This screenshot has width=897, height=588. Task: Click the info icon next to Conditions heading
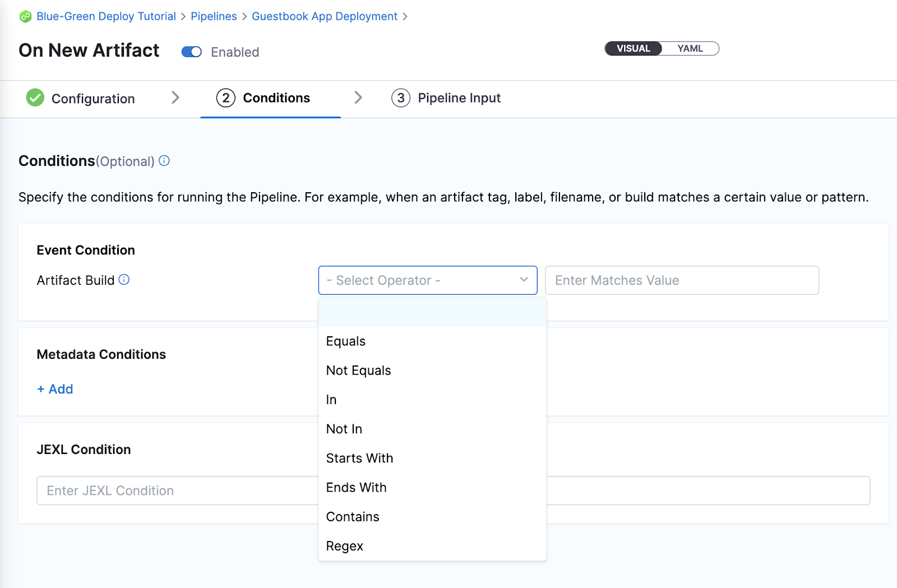163,161
